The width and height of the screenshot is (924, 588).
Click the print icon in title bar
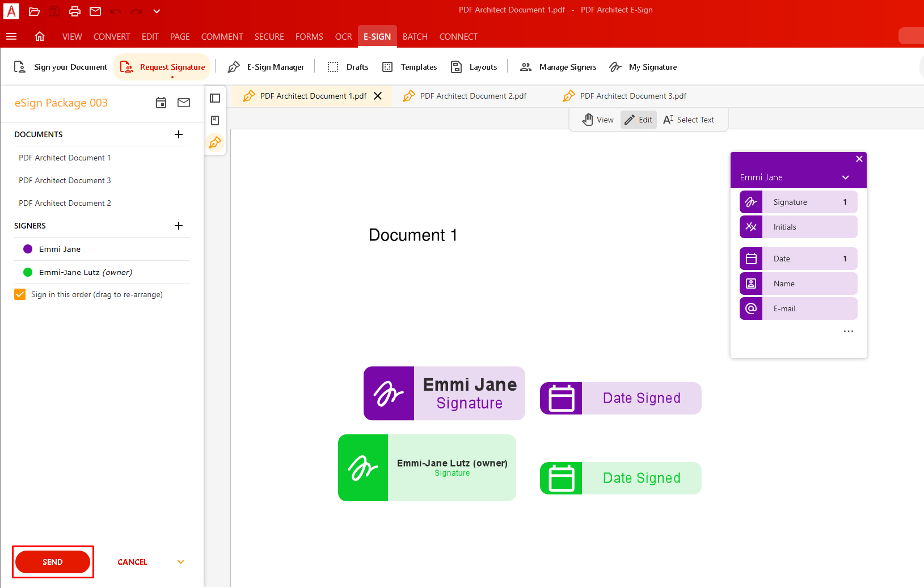point(75,11)
